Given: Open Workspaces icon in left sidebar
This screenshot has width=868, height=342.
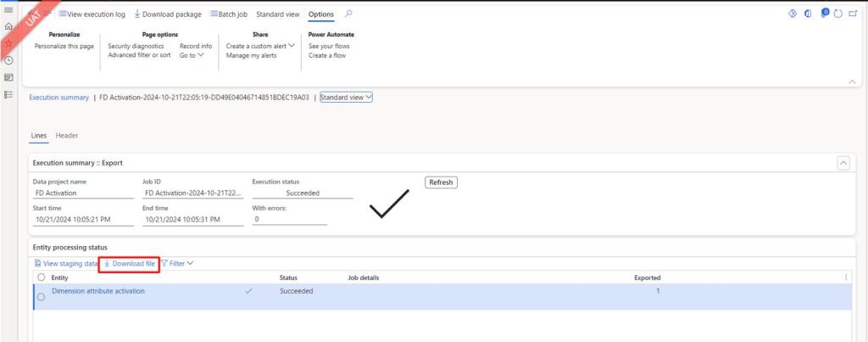Looking at the screenshot, I should (x=8, y=77).
